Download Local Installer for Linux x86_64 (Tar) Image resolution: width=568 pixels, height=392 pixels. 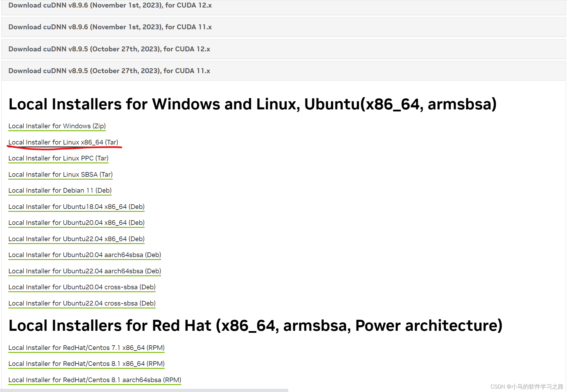tap(63, 142)
